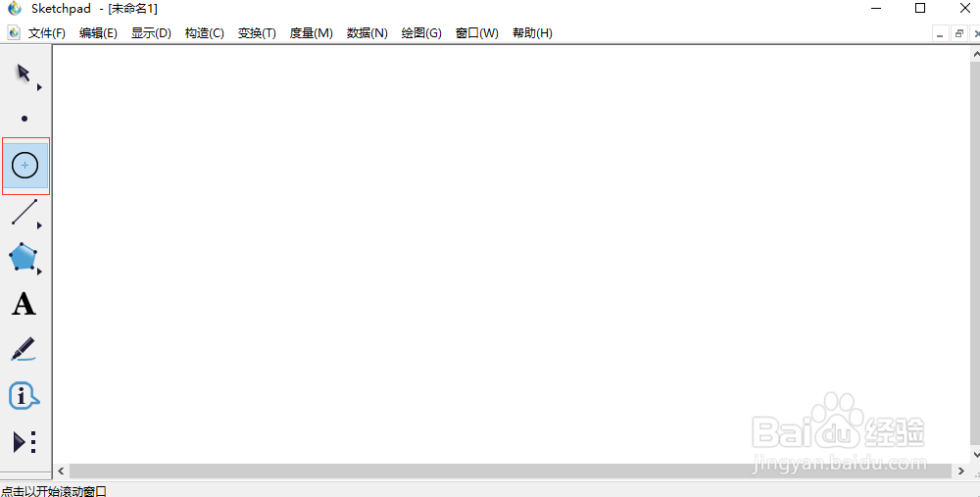Select the Information tool
The height and width of the screenshot is (497, 980).
click(x=24, y=396)
